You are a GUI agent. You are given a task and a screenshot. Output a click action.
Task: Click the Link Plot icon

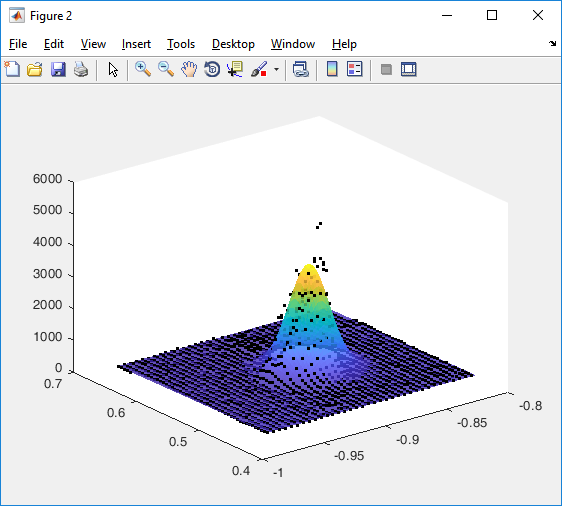301,69
